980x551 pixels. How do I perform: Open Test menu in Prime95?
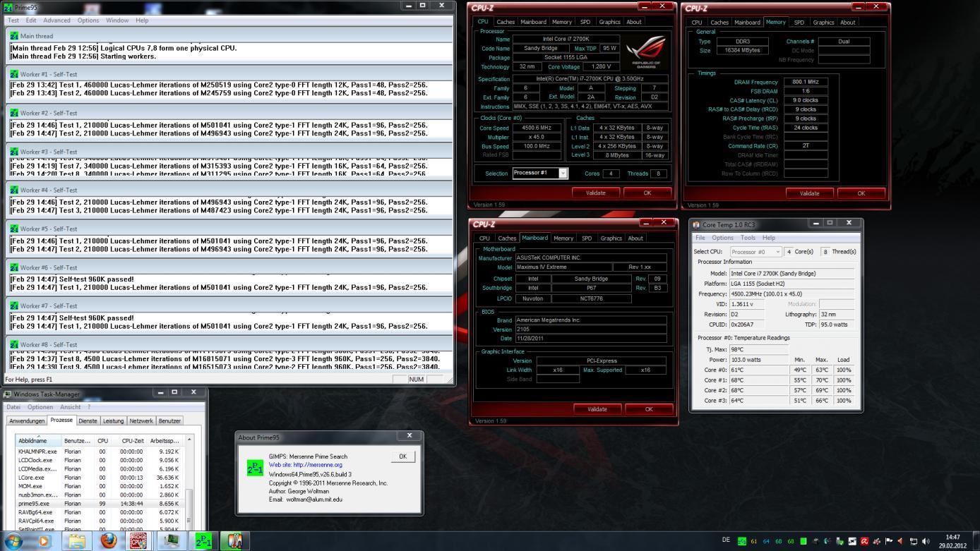(13, 20)
